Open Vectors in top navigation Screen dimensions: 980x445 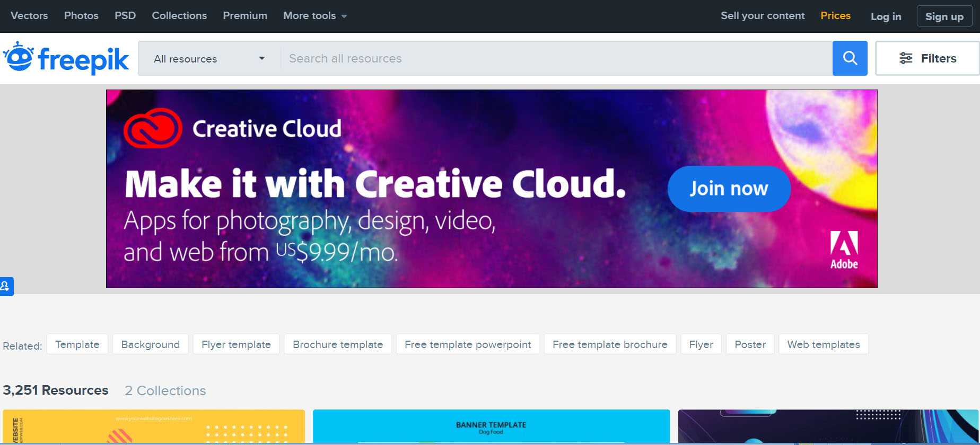29,16
